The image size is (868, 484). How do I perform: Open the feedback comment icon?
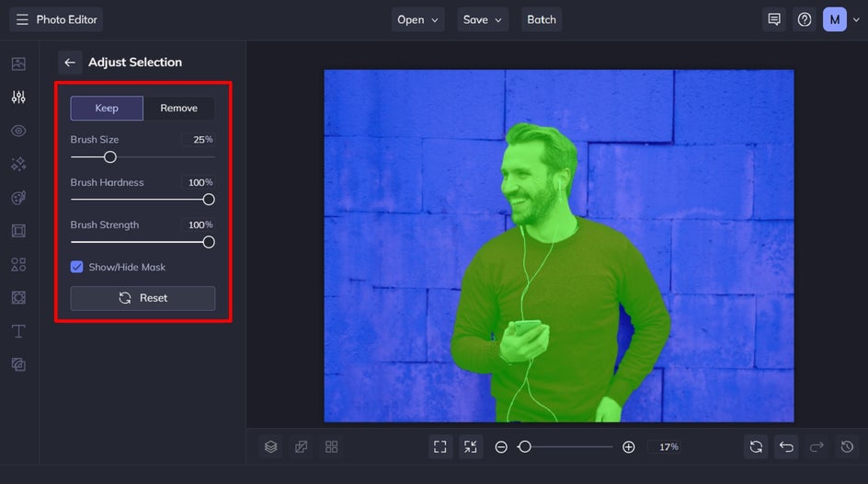point(774,20)
